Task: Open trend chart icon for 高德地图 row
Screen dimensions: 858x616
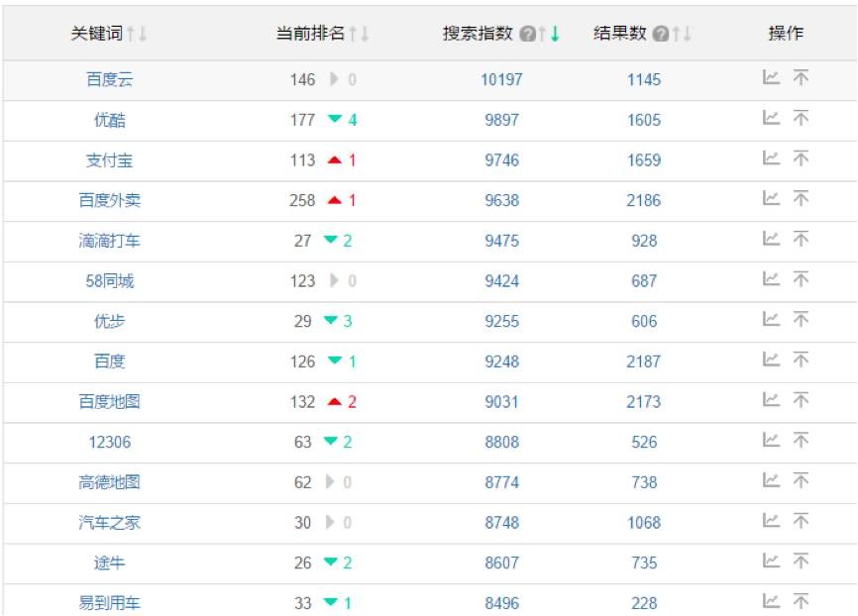Action: [771, 480]
